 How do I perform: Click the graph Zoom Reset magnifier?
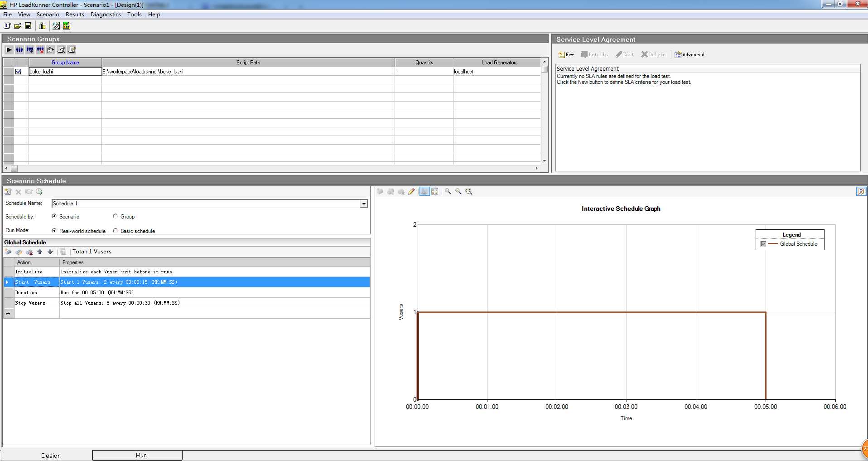(x=469, y=191)
